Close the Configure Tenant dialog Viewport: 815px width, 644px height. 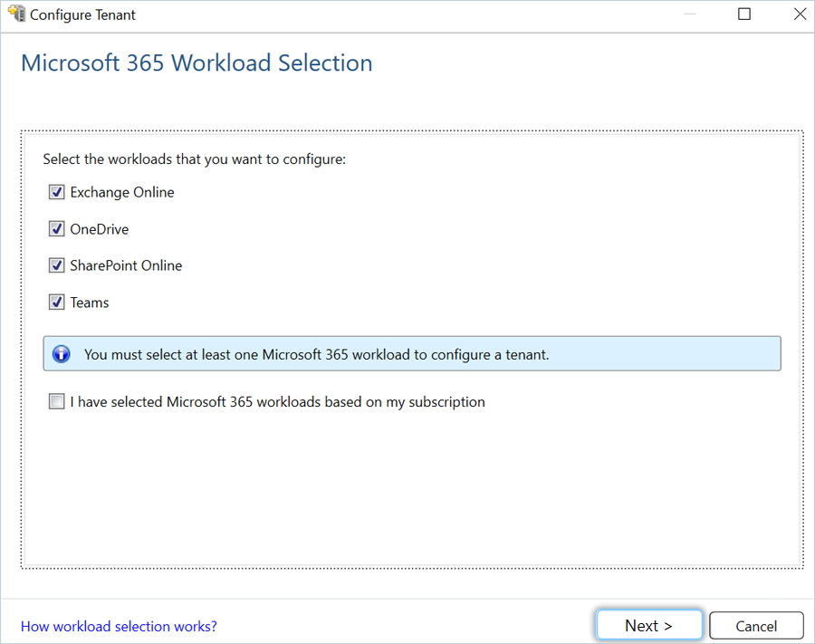click(800, 14)
